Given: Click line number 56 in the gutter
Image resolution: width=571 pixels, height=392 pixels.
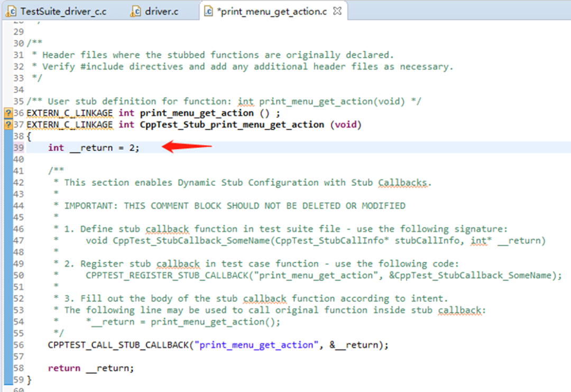Looking at the screenshot, I should pos(19,345).
